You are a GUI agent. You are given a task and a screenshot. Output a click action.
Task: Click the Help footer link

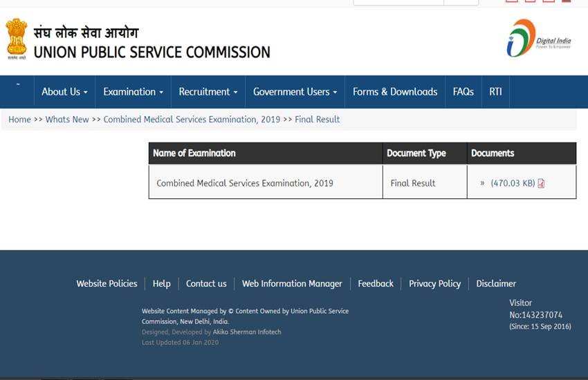[161, 283]
